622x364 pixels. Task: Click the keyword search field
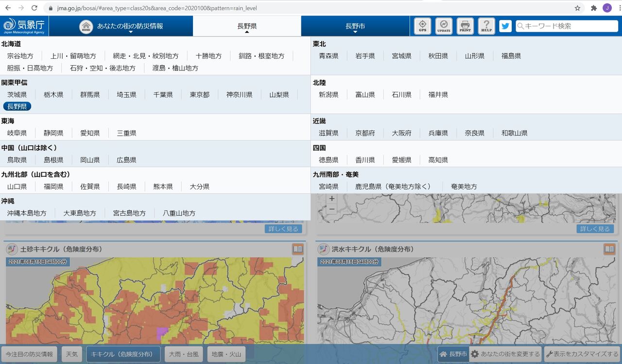[x=567, y=26]
